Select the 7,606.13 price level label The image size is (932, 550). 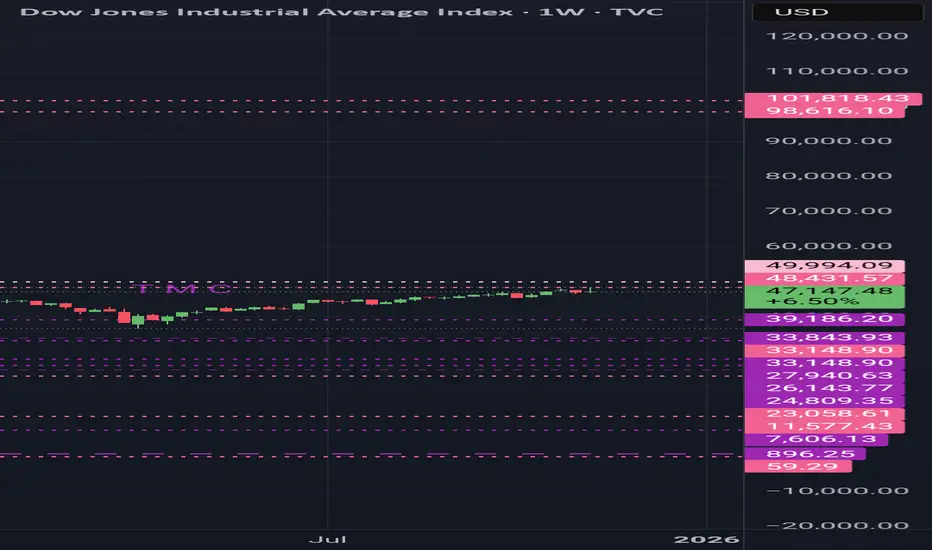816,440
